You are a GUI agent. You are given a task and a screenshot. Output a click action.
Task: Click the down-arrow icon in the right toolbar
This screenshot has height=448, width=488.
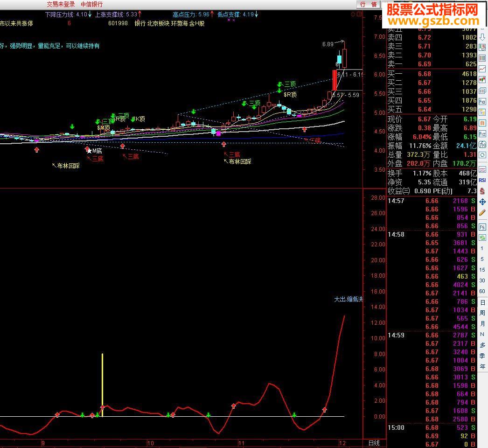click(x=482, y=37)
